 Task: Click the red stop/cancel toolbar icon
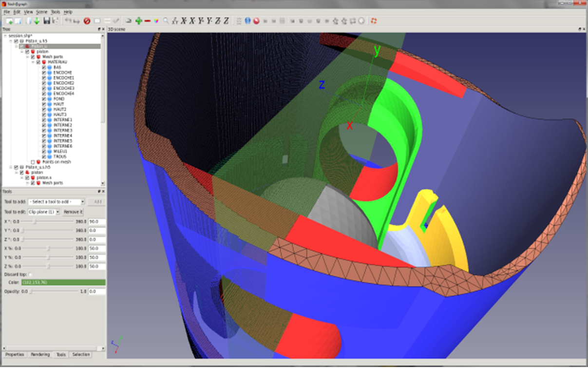87,21
